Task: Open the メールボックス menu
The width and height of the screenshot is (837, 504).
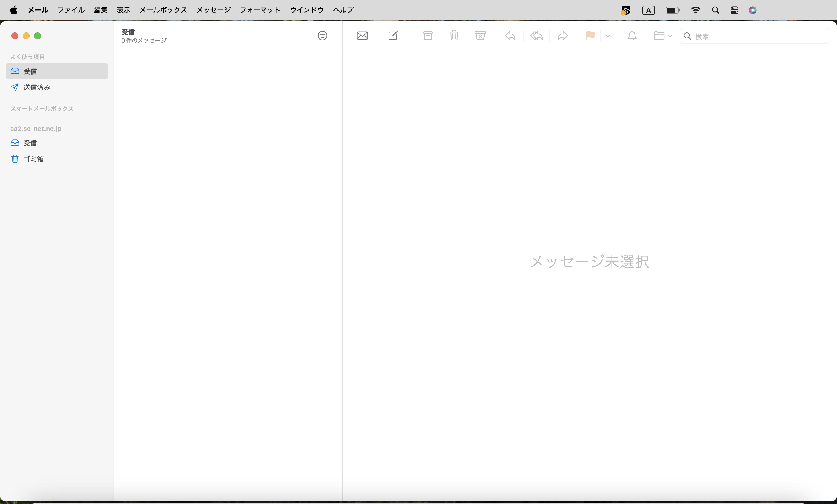Action: point(163,10)
